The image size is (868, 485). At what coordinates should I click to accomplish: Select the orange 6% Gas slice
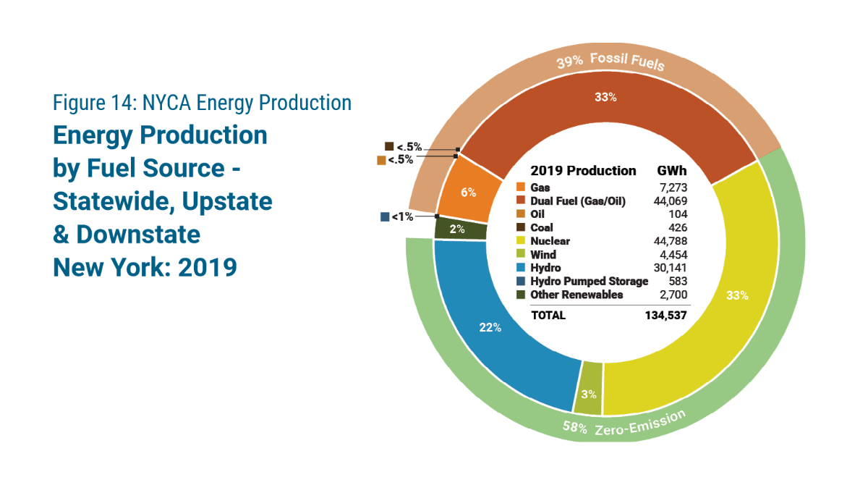click(x=468, y=192)
